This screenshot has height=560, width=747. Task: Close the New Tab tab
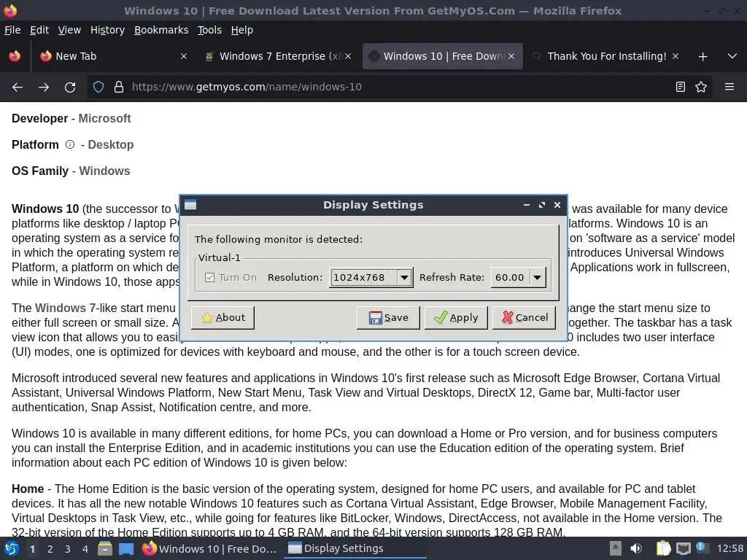pos(183,56)
